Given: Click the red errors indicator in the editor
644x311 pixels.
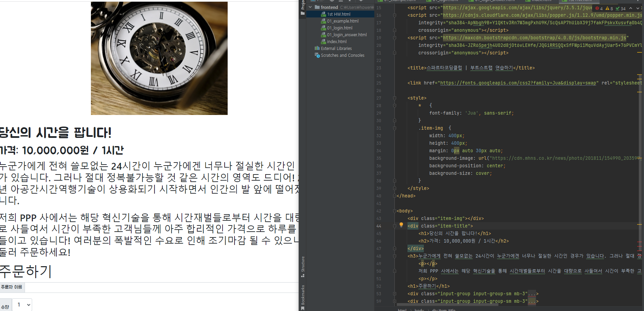Looking at the screenshot, I should 599,9.
